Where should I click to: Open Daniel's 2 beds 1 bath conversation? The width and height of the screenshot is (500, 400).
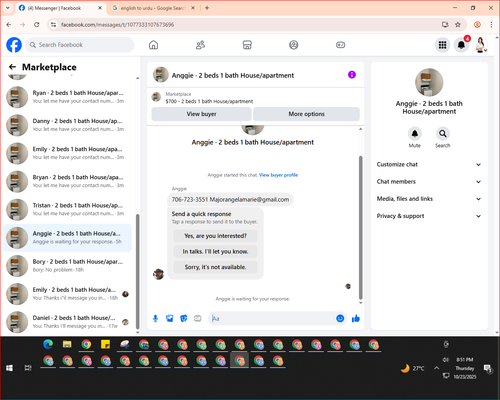pos(68,322)
